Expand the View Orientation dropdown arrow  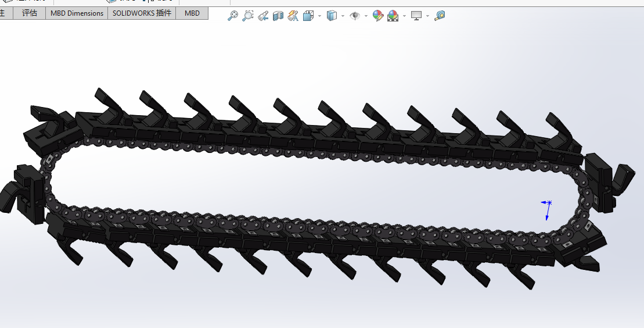[x=319, y=16]
